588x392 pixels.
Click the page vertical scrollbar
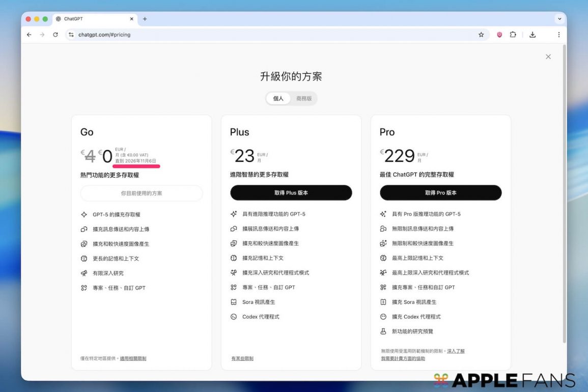564,193
